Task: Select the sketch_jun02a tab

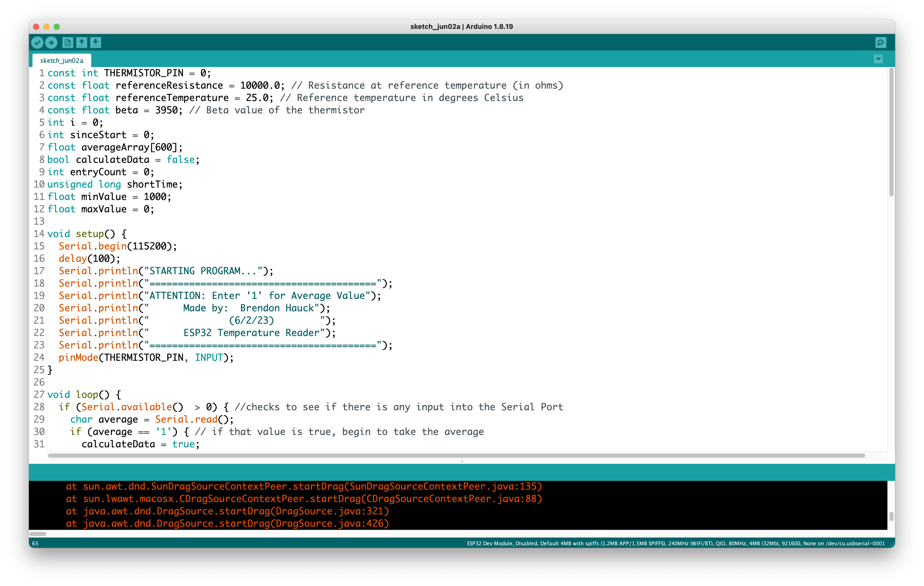Action: [62, 61]
